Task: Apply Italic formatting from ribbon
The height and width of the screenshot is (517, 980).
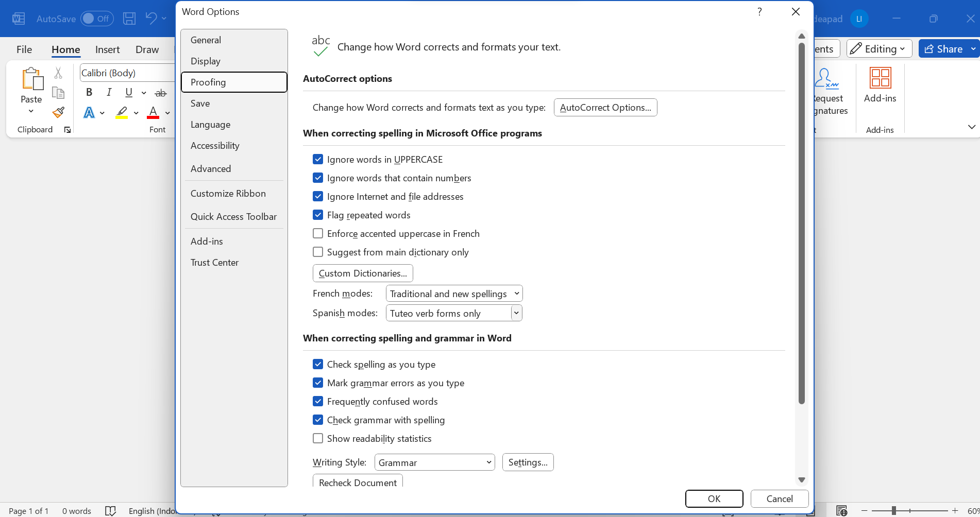Action: (x=109, y=92)
